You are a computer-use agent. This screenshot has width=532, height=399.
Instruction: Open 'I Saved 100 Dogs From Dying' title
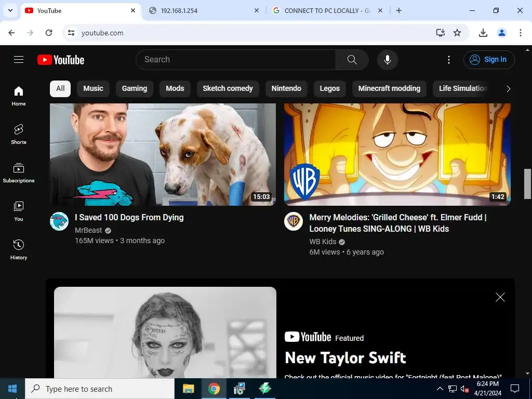coord(129,218)
